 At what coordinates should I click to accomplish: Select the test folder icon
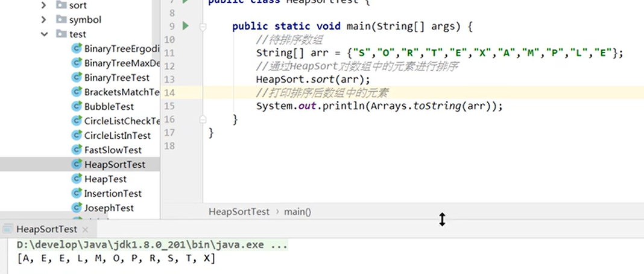click(61, 34)
